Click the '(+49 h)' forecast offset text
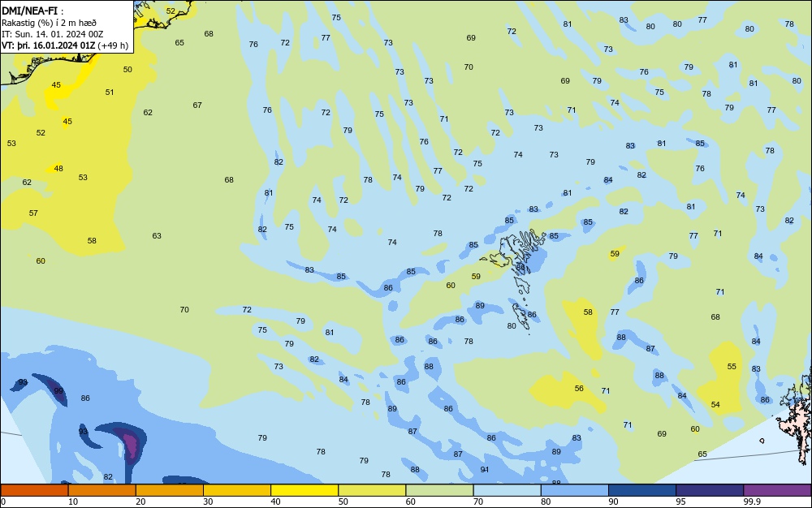 (113, 45)
